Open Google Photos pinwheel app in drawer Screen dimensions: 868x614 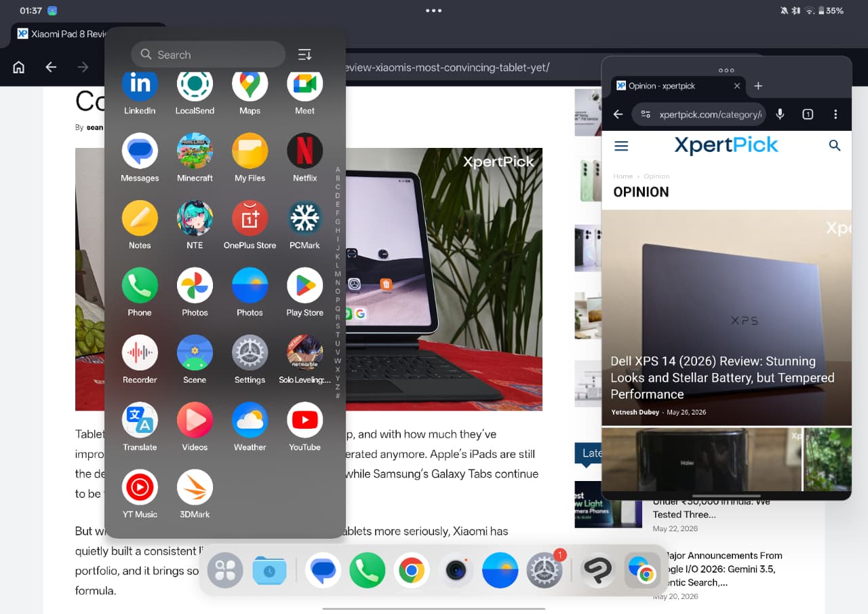coord(195,285)
